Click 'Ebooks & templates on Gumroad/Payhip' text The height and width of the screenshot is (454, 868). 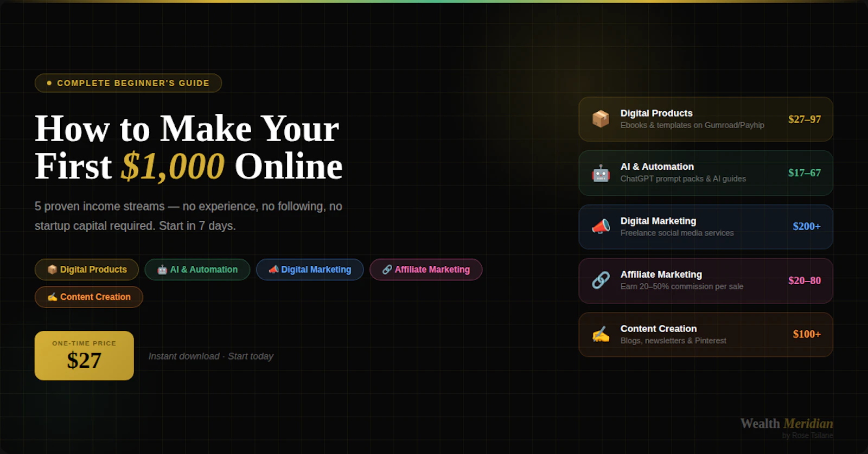point(692,125)
